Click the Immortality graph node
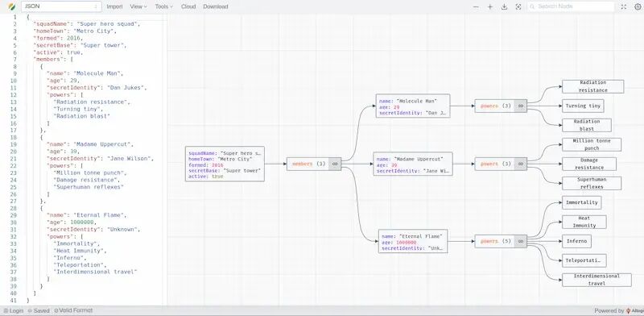644x316 pixels. pyautogui.click(x=581, y=202)
